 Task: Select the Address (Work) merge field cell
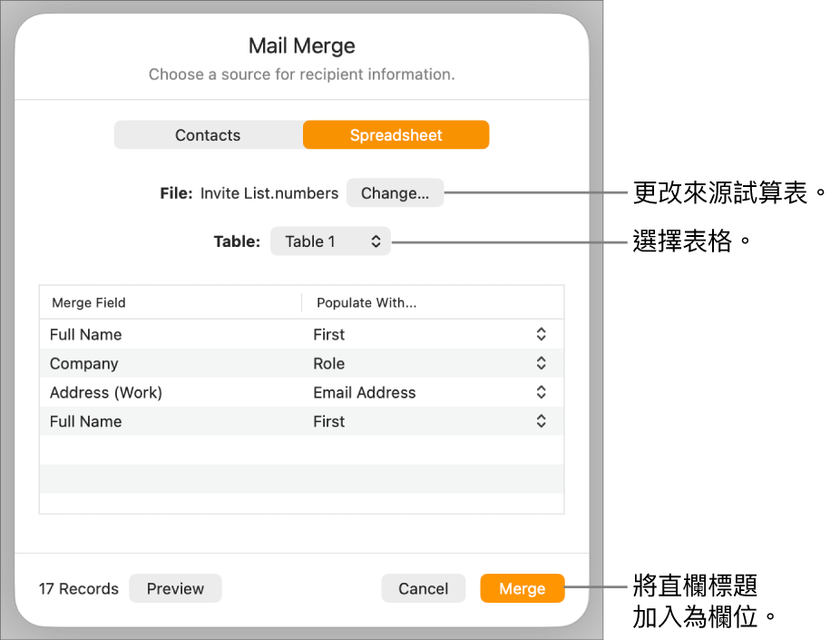pyautogui.click(x=106, y=392)
